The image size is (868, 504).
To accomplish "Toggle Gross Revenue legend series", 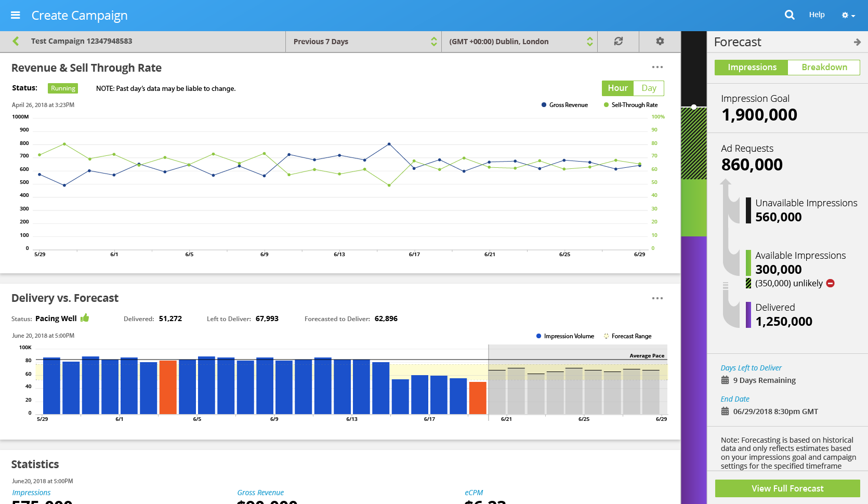I will click(564, 105).
